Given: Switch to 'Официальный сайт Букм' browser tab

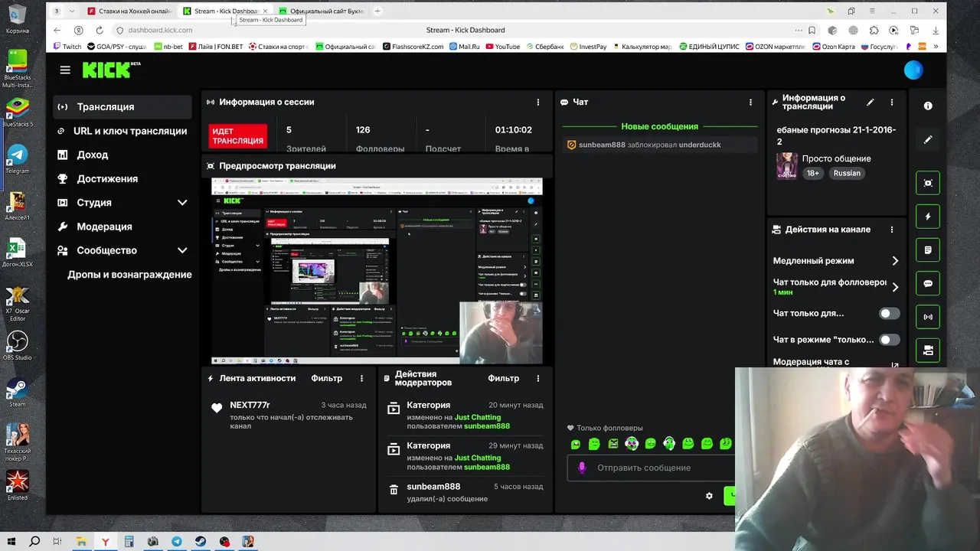Looking at the screenshot, I should click(x=322, y=11).
